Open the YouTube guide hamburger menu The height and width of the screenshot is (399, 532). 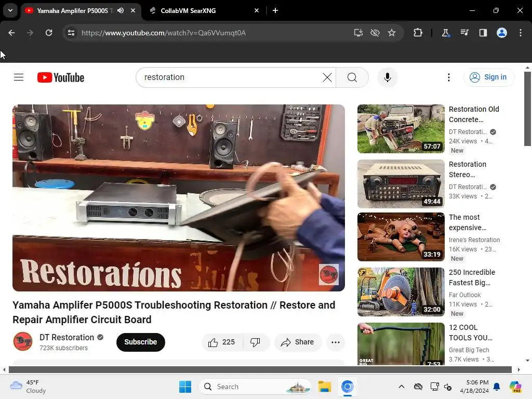coord(19,77)
